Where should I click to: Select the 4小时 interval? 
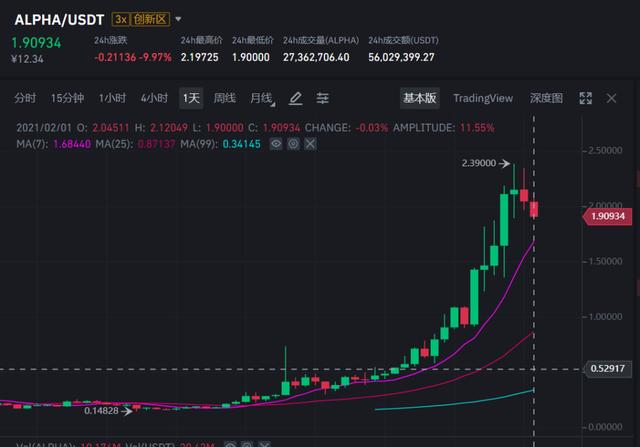[154, 98]
